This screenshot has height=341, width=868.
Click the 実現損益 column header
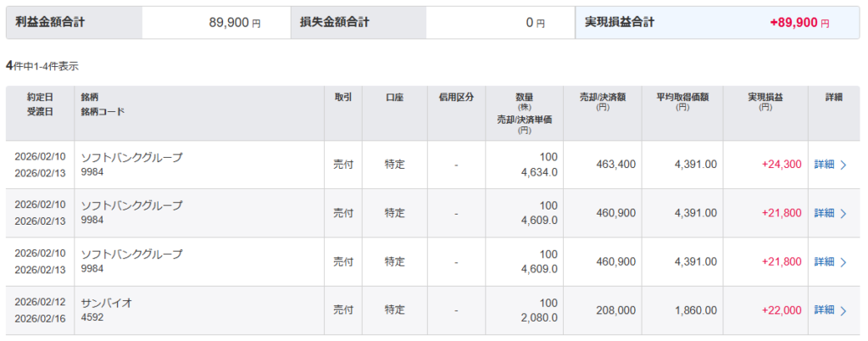point(765,98)
